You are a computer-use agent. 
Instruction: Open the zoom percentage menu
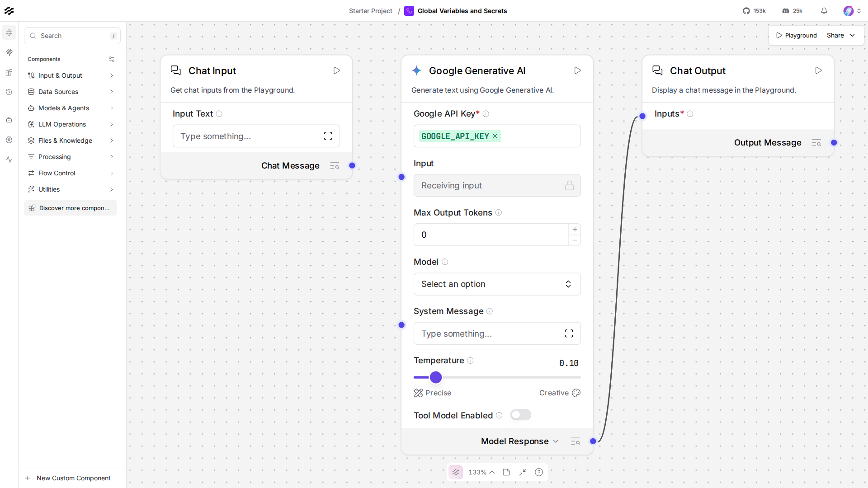point(481,472)
